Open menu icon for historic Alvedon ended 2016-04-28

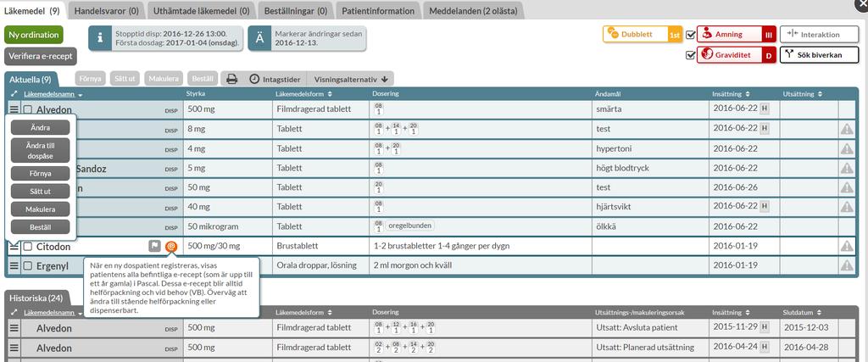(x=14, y=348)
